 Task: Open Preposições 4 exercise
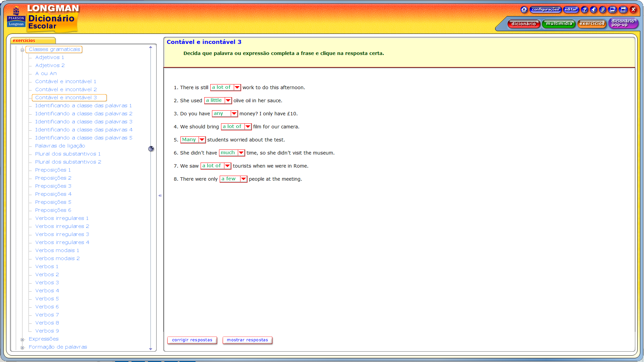pos(53,194)
